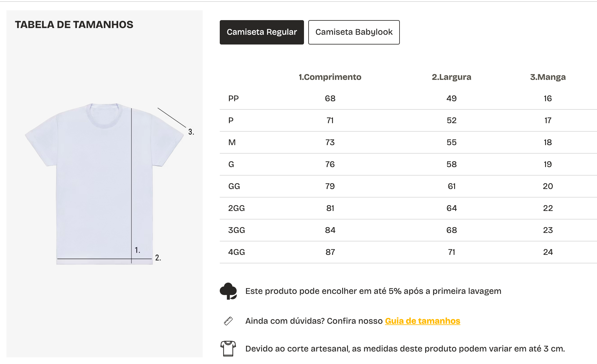The width and height of the screenshot is (597, 364).
Task: Click the 1.Comprimento column header
Action: (x=330, y=77)
